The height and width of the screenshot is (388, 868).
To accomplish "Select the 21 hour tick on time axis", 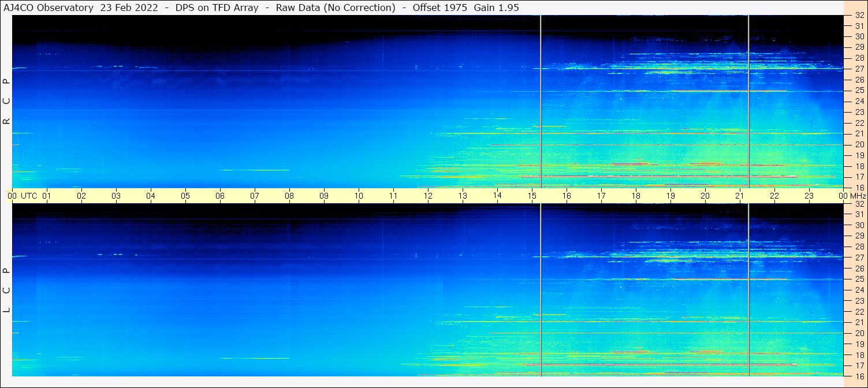I will [x=740, y=196].
